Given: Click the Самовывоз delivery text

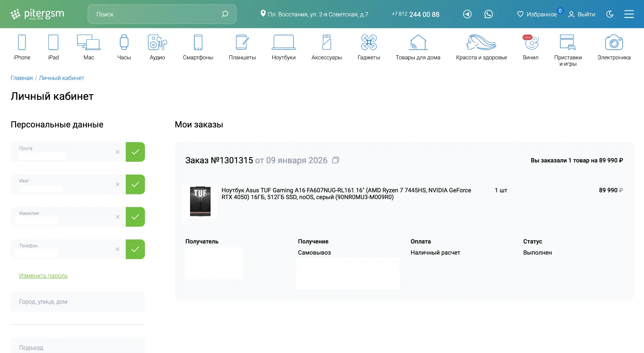Looking at the screenshot, I should tap(314, 253).
